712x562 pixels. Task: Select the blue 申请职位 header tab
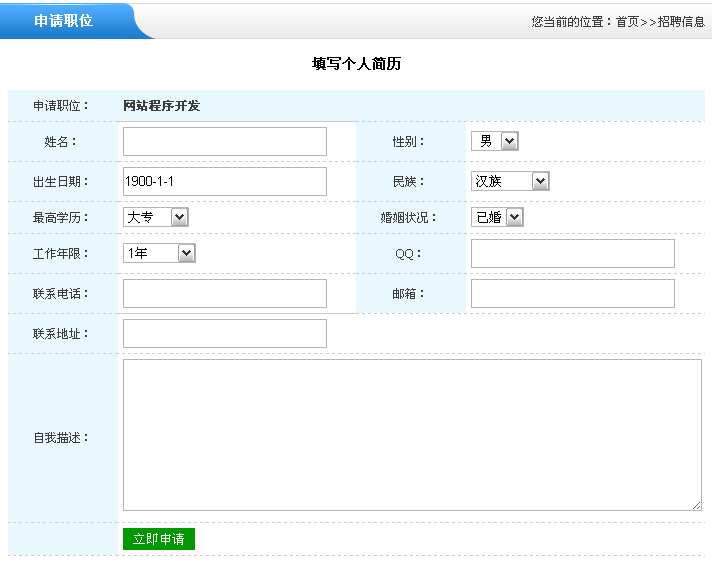[64, 21]
